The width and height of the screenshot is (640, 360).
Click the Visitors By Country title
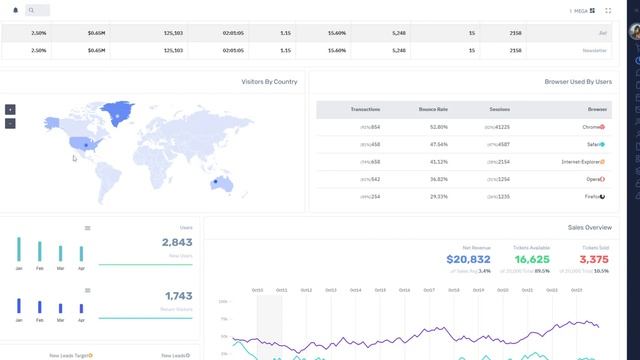269,82
